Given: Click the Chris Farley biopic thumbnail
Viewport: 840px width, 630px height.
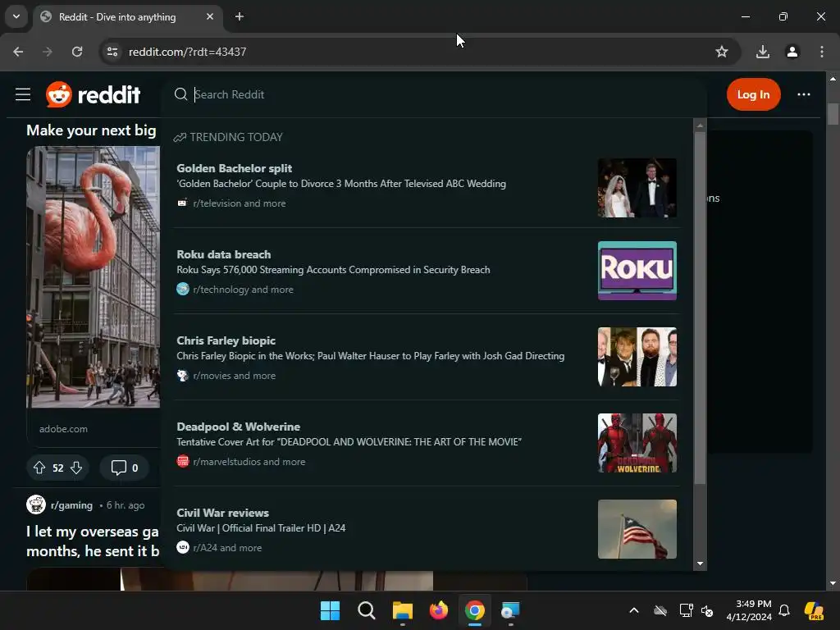Looking at the screenshot, I should [637, 357].
